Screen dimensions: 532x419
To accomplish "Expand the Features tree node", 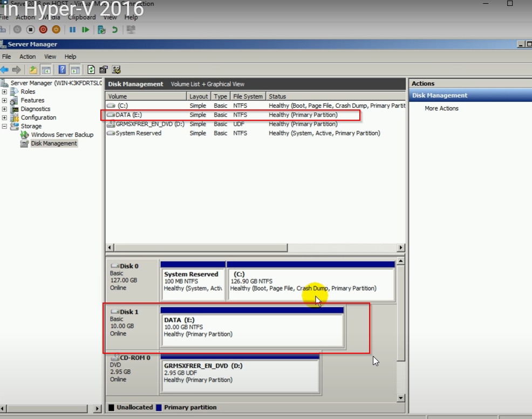I will pyautogui.click(x=4, y=100).
